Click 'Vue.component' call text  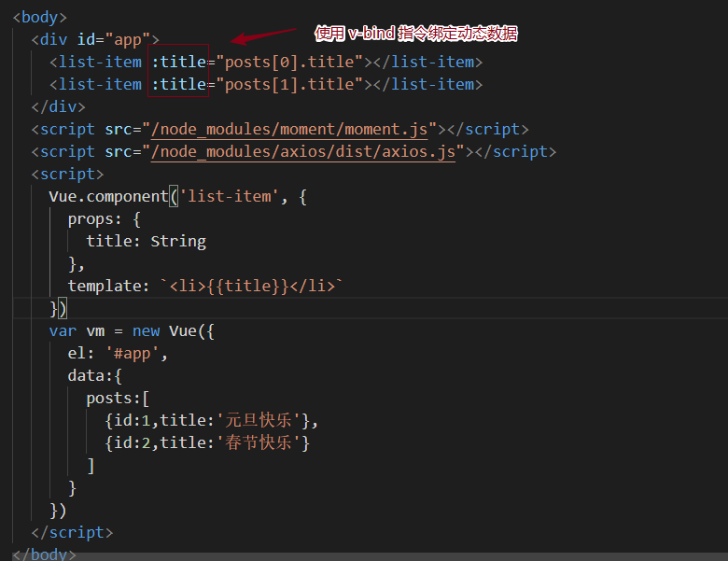click(108, 196)
